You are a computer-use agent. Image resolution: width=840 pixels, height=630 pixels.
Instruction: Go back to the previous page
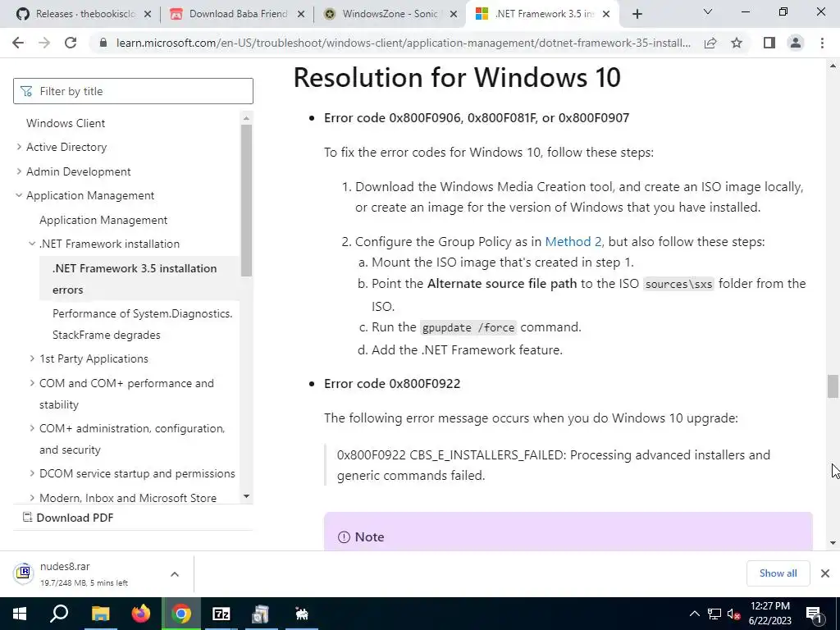tap(18, 43)
